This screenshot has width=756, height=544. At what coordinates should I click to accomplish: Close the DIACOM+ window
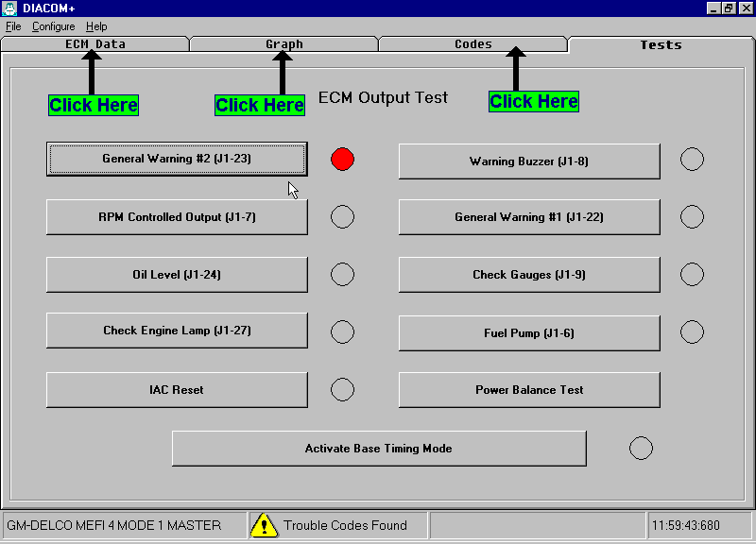click(x=745, y=8)
